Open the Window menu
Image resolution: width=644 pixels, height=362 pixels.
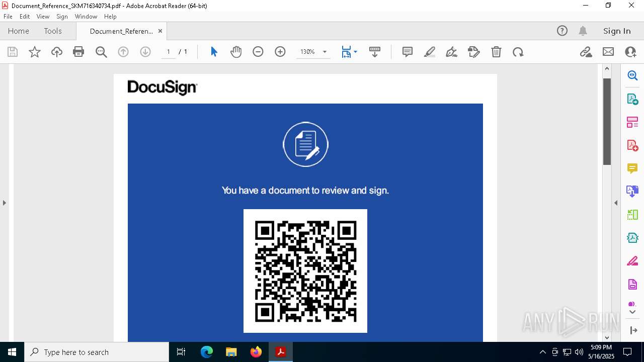tap(86, 17)
